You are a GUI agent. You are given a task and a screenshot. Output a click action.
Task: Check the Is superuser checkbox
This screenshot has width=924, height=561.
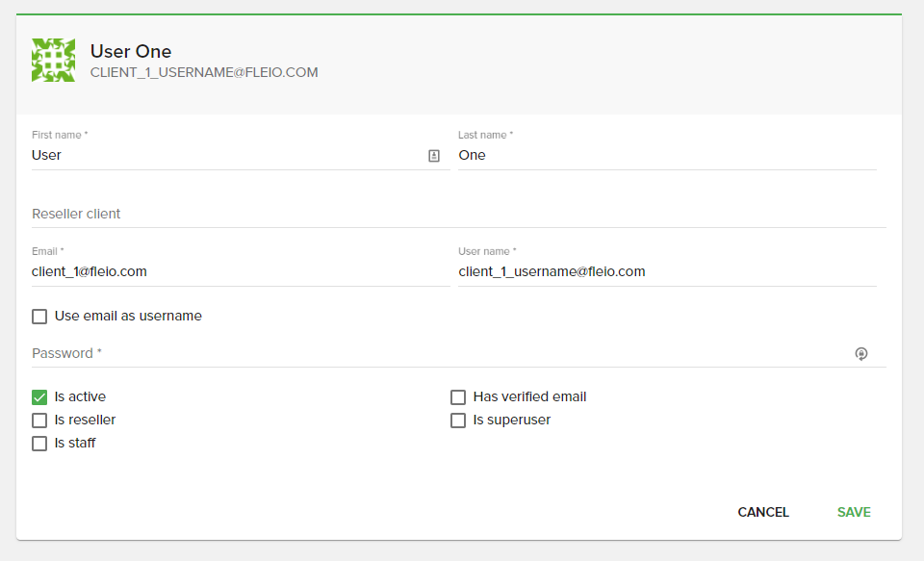pos(458,421)
